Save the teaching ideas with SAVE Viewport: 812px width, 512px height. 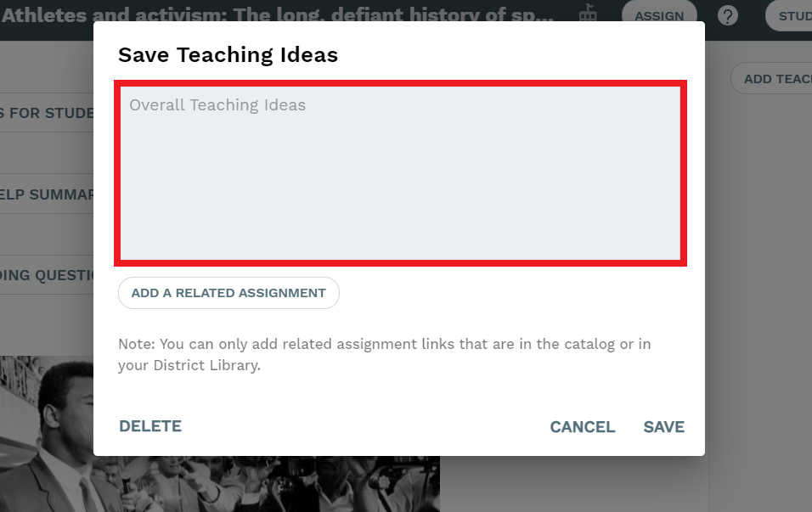664,426
